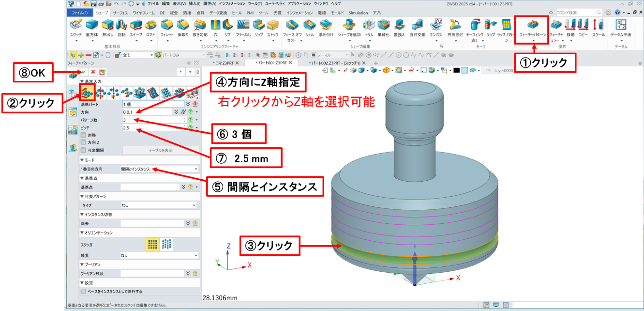644x311 pixels.
Task: Switch to the コマ.Z3PRT document tab
Action: pyautogui.click(x=224, y=63)
